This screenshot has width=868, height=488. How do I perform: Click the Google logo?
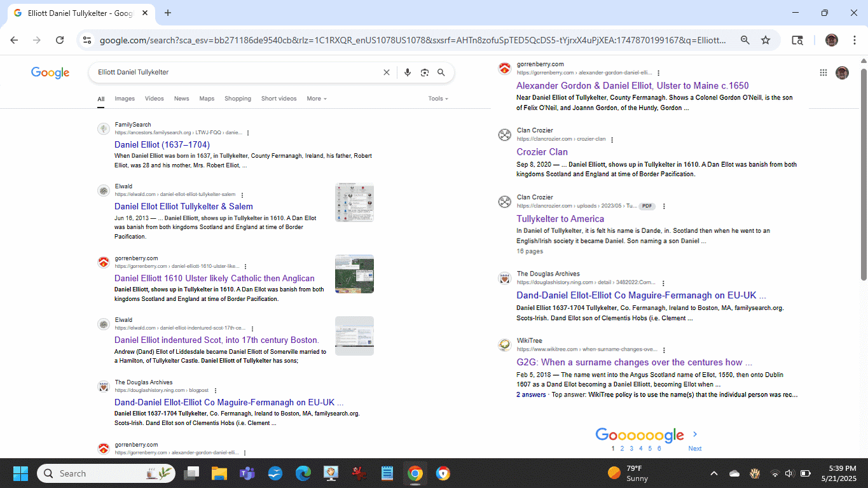click(x=50, y=73)
